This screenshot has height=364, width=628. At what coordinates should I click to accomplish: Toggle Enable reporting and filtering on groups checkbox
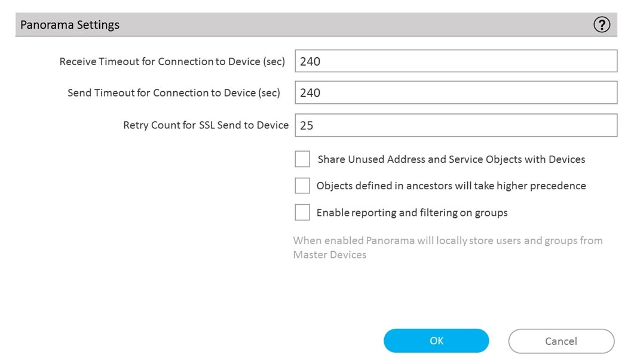point(302,212)
